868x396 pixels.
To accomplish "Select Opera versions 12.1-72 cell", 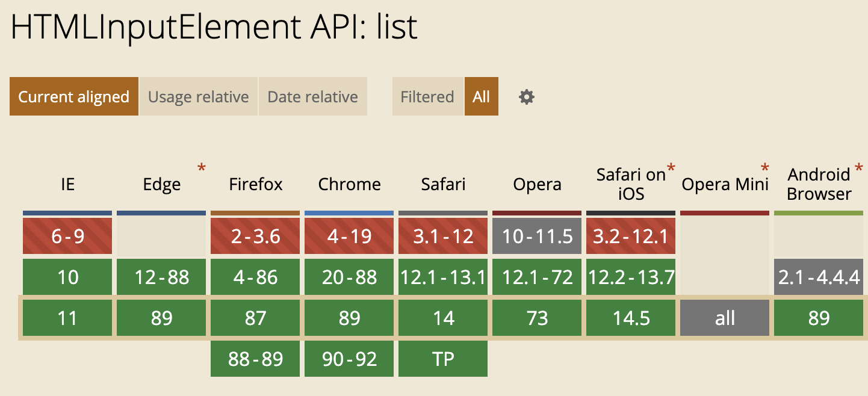I will [537, 277].
